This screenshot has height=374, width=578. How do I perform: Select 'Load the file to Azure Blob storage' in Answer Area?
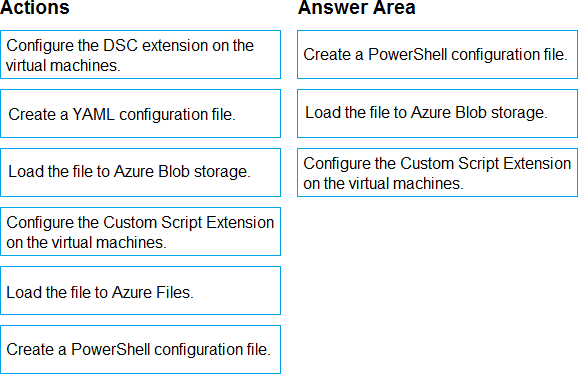[x=437, y=113]
